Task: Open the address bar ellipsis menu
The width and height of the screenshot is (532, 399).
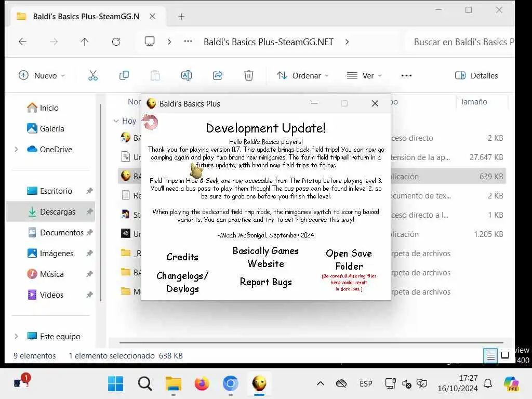Action: [188, 42]
